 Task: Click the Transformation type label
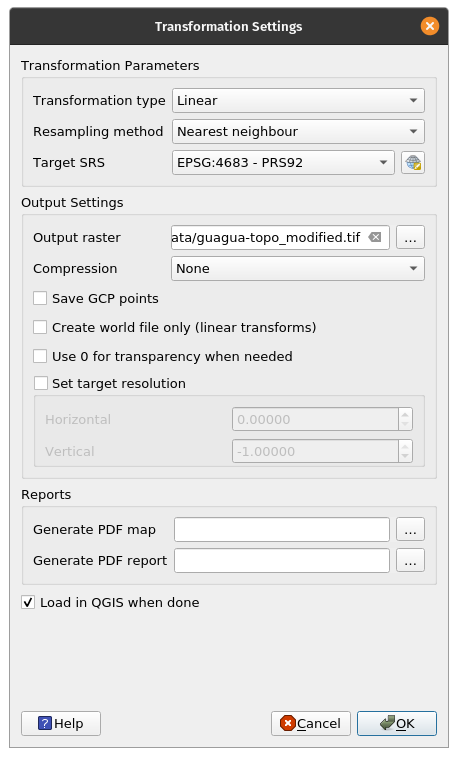(99, 100)
